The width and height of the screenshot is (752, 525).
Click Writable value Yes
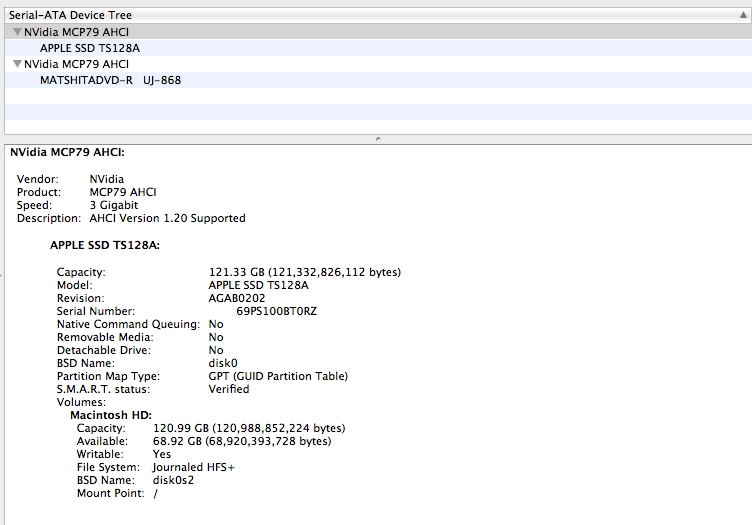162,454
